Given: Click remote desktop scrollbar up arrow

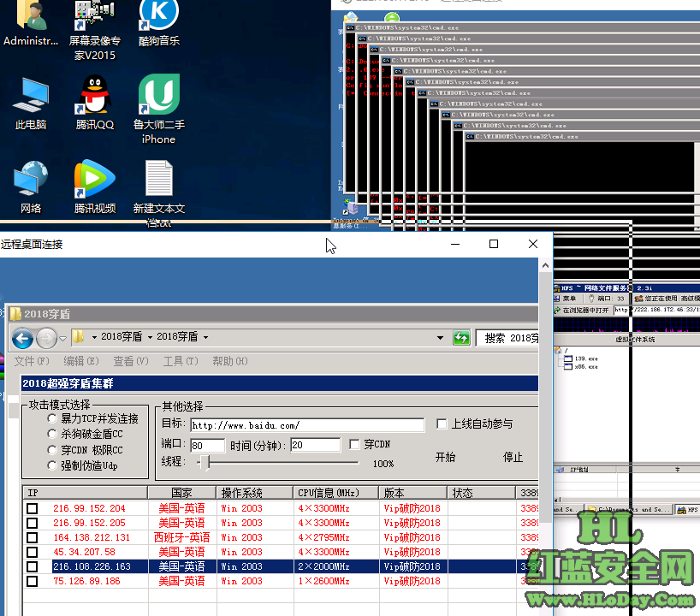Looking at the screenshot, I should [x=545, y=265].
